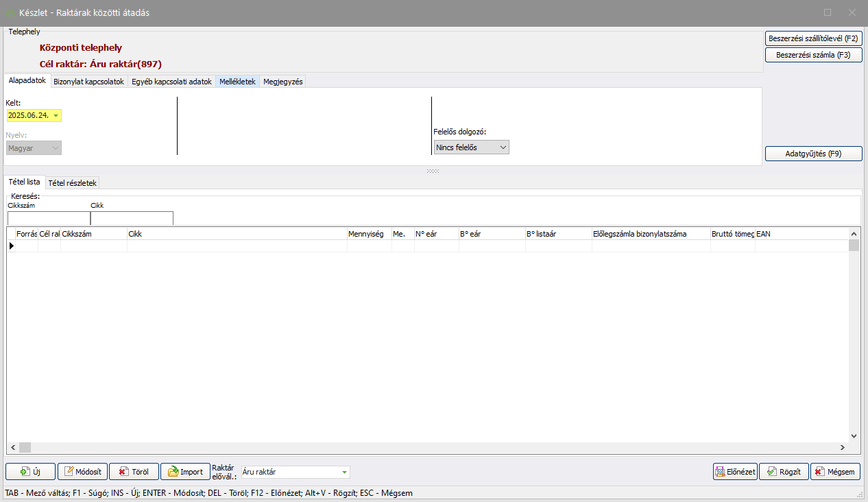Select the Mellékletek tab
868x502 pixels.
tap(237, 82)
